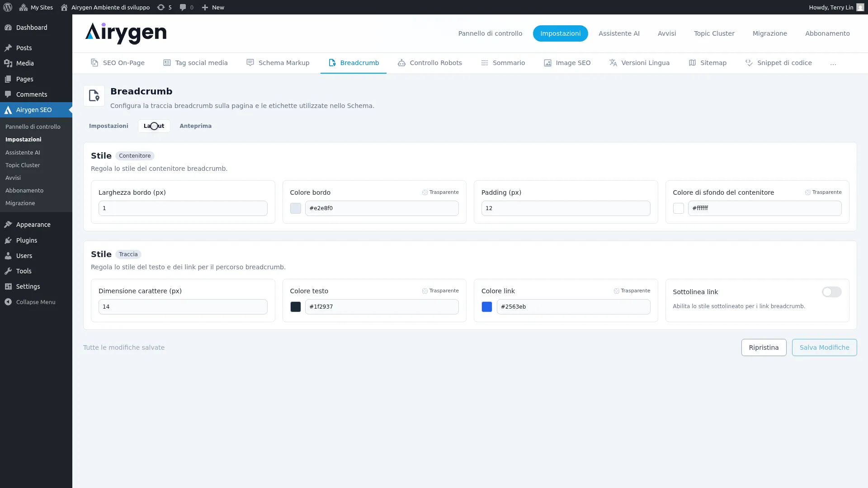Switch to the Breadcrumb tab
Screen dimensions: 868x488
click(354, 63)
